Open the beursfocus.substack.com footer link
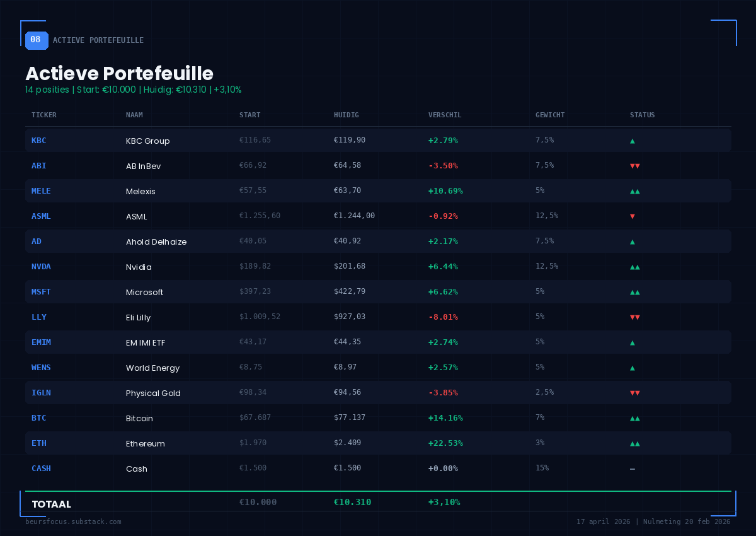756x536 pixels. click(x=73, y=521)
